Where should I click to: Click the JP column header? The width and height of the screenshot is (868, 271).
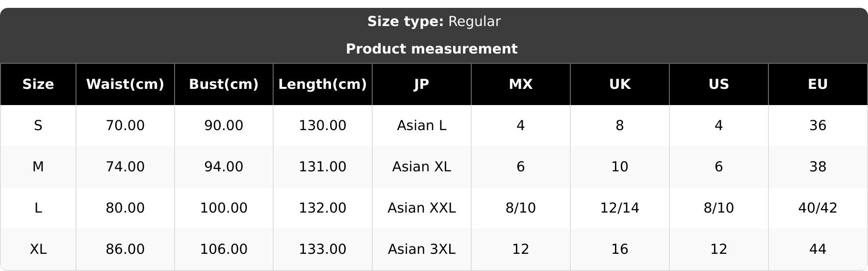click(422, 84)
